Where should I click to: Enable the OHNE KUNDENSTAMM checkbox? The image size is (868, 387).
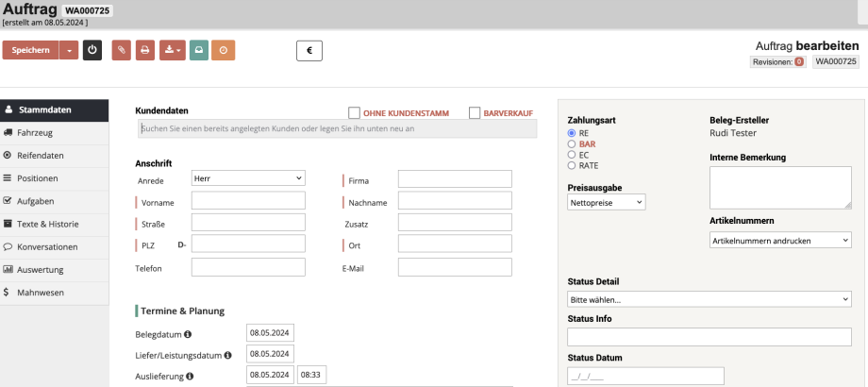(x=355, y=112)
